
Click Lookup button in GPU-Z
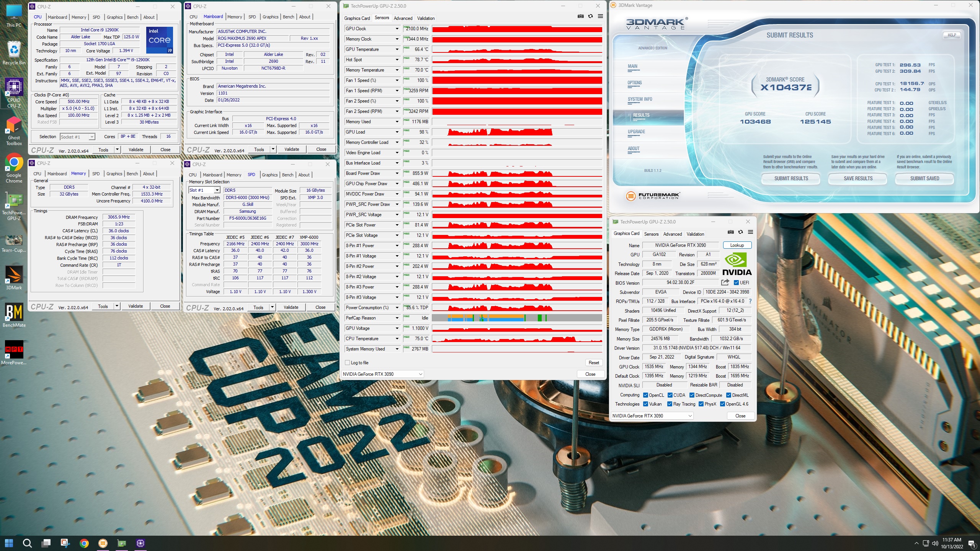click(x=737, y=245)
